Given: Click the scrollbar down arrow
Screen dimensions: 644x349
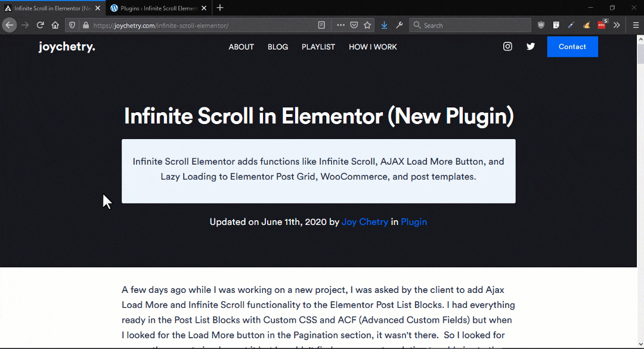Looking at the screenshot, I should (640, 344).
